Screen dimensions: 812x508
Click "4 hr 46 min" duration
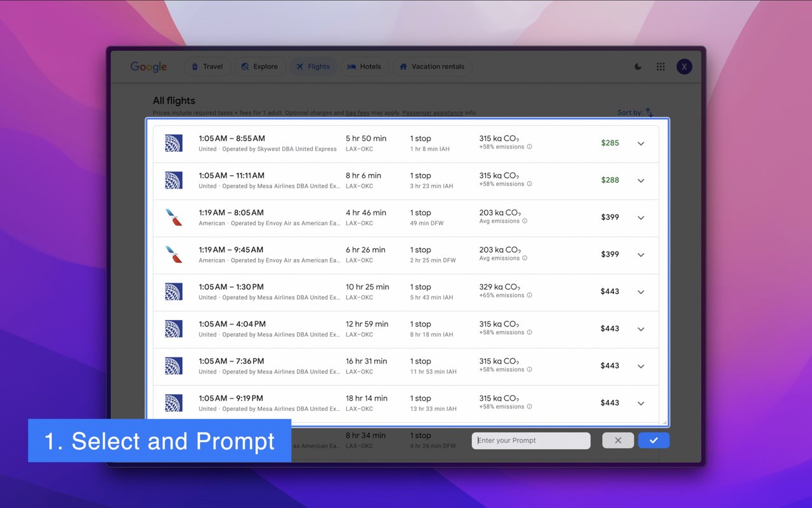pyautogui.click(x=366, y=213)
